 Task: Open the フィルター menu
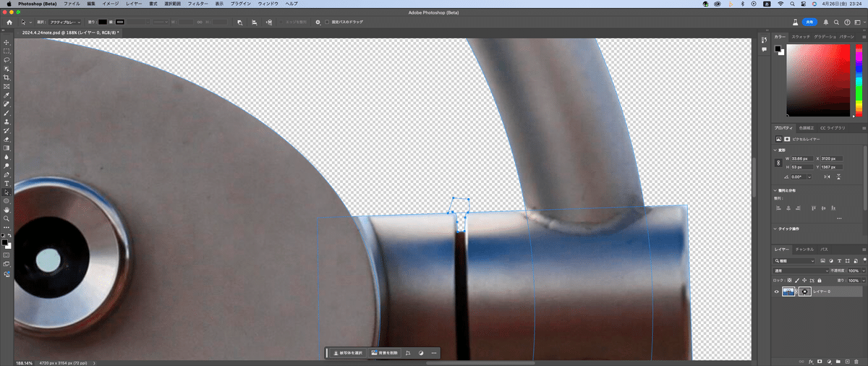(x=197, y=4)
